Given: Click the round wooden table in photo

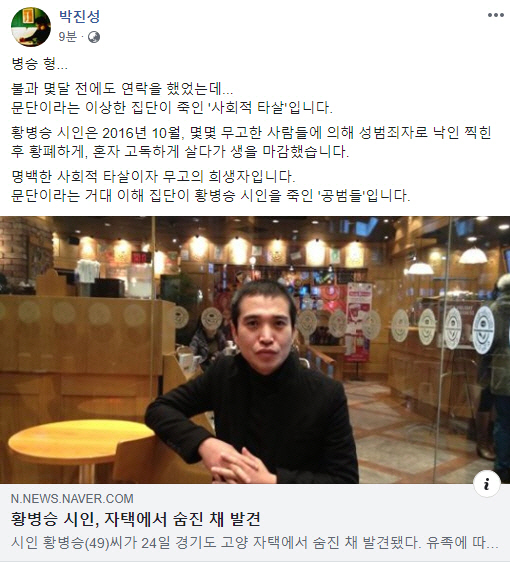Looking at the screenshot, I should pyautogui.click(x=76, y=442).
